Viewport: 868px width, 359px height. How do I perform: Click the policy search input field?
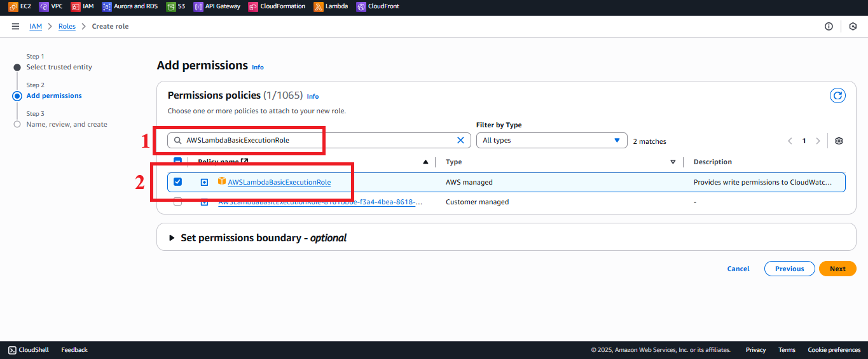pos(319,140)
